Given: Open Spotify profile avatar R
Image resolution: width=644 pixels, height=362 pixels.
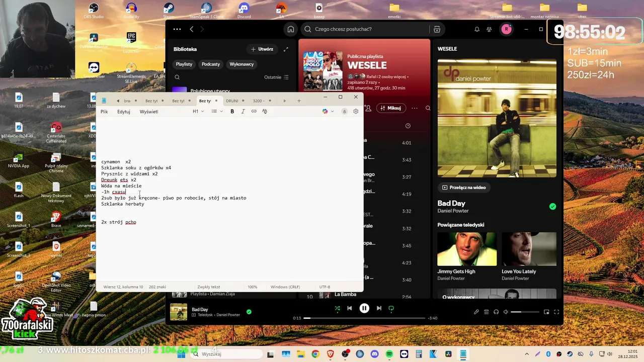Looking at the screenshot, I should pos(506,29).
